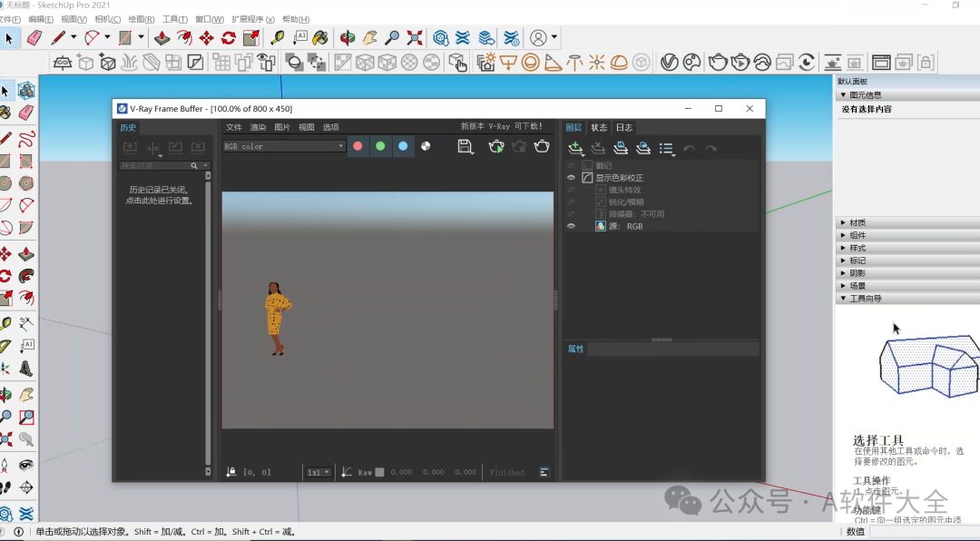Add a V-Ray Dome Light
The height and width of the screenshot is (541, 980).
coord(619,62)
